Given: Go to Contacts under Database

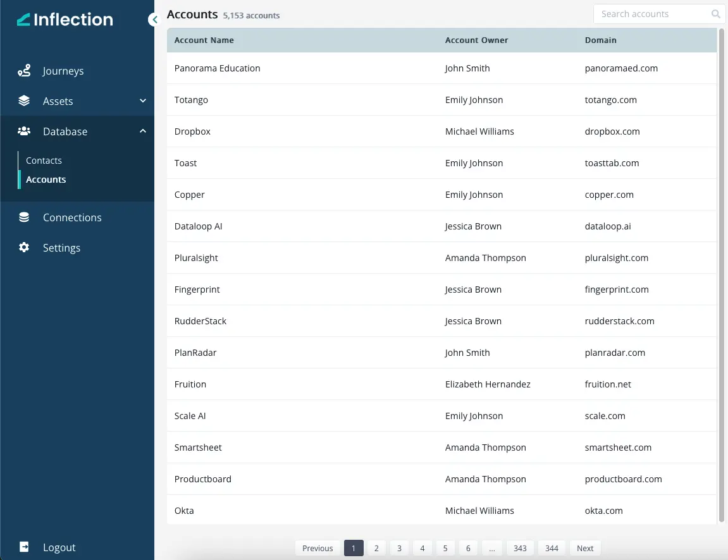Looking at the screenshot, I should 44,161.
